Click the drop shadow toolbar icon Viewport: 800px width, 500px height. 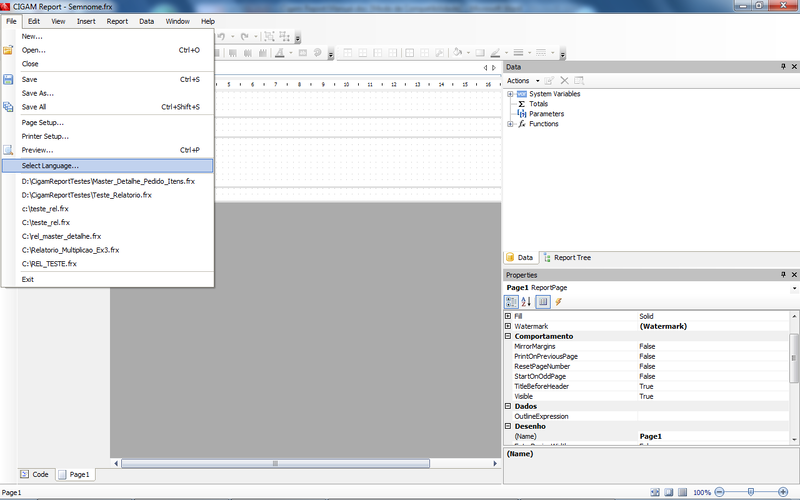(x=480, y=53)
